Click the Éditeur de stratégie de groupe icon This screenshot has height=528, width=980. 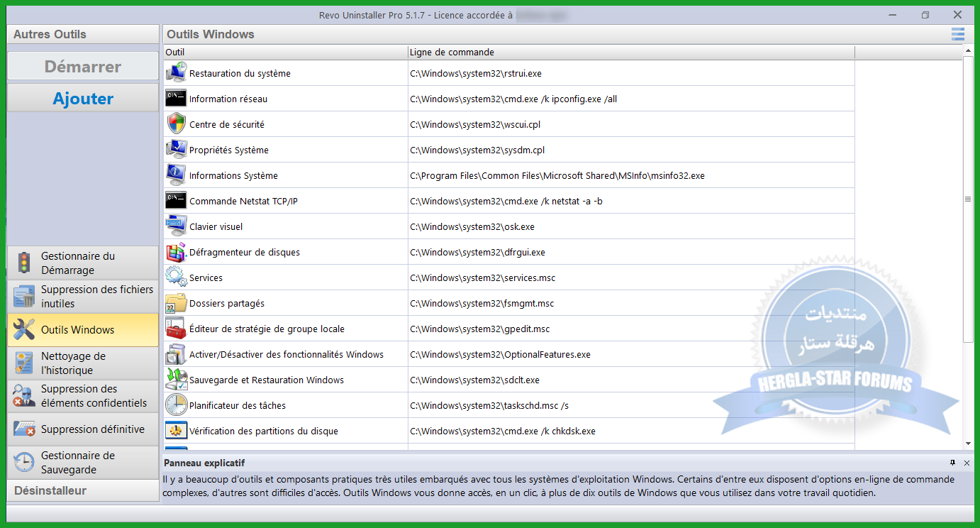tap(176, 329)
